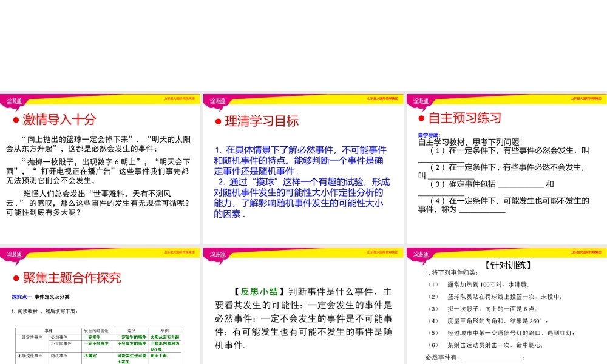This screenshot has height=364, width=607.
Task: Click the 全易通 logo on the 针对训练 slide
Action: [x=421, y=254]
